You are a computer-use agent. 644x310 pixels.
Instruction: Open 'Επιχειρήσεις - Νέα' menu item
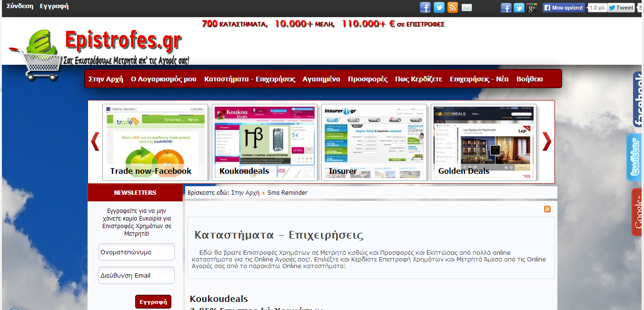tap(479, 79)
